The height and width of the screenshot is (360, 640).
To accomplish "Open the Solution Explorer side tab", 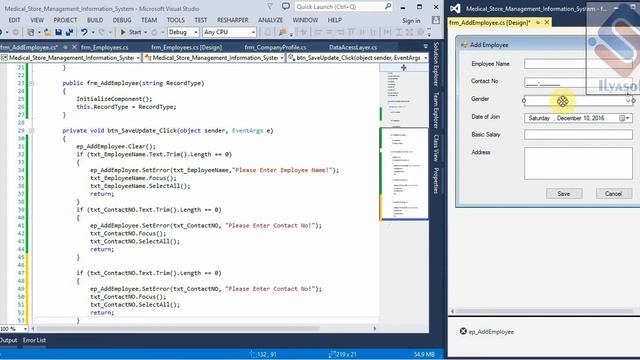I will click(436, 64).
